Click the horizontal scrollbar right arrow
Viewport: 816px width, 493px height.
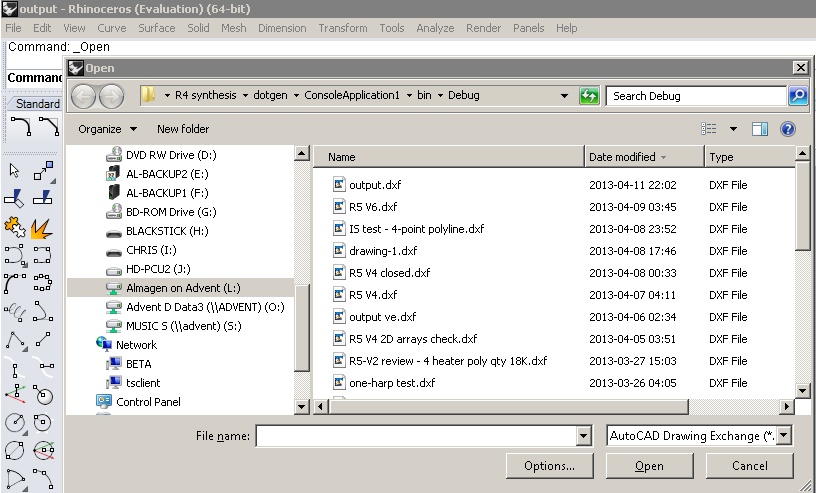click(x=786, y=407)
